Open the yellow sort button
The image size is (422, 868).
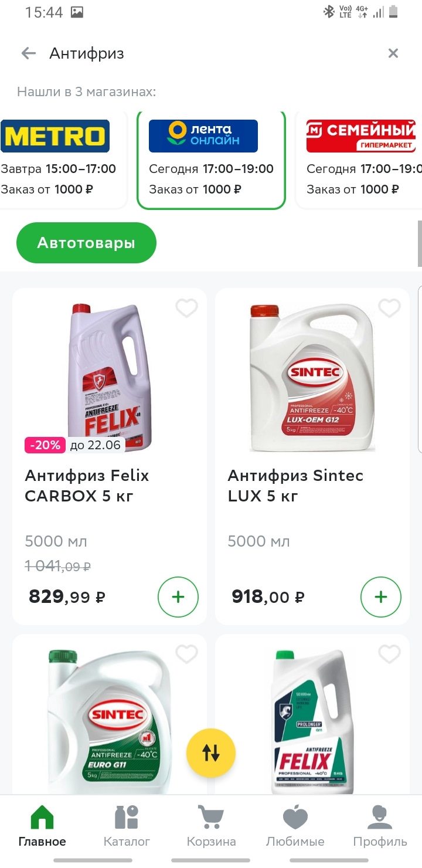[211, 754]
